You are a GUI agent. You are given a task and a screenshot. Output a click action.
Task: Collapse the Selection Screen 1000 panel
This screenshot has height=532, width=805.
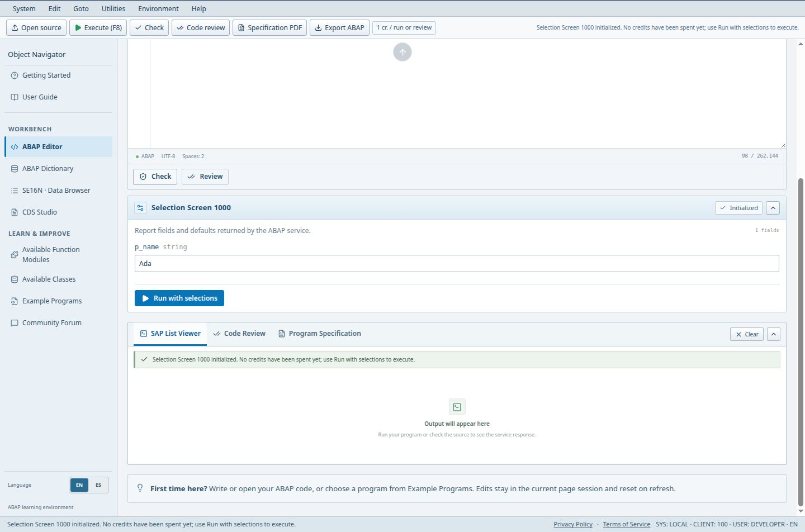pos(773,208)
